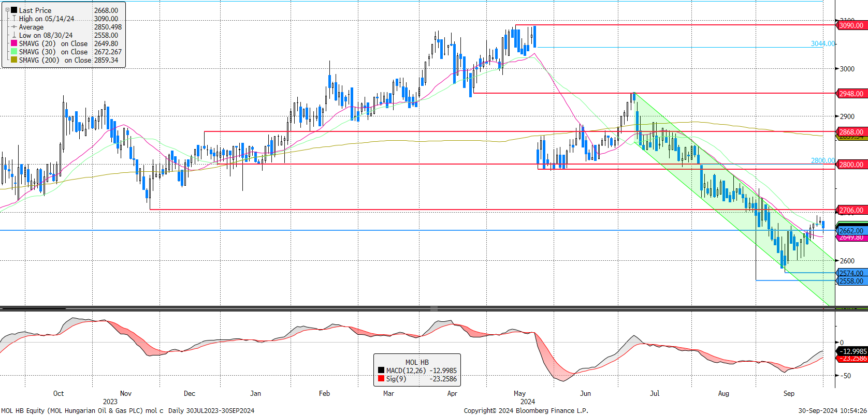Viewport: 868px width, 415px height.
Task: Select the 2948.00 resistance level label
Action: point(851,94)
